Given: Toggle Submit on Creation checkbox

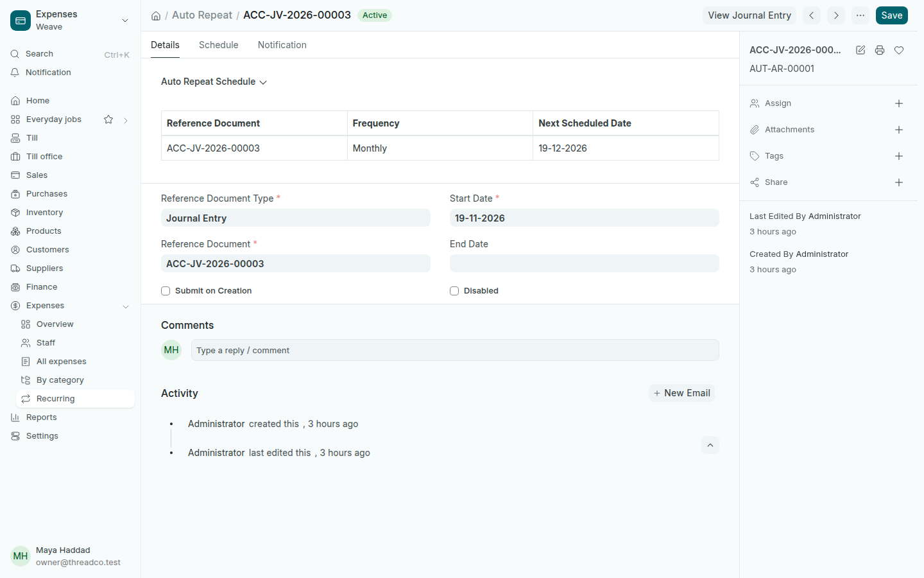Looking at the screenshot, I should [x=166, y=291].
